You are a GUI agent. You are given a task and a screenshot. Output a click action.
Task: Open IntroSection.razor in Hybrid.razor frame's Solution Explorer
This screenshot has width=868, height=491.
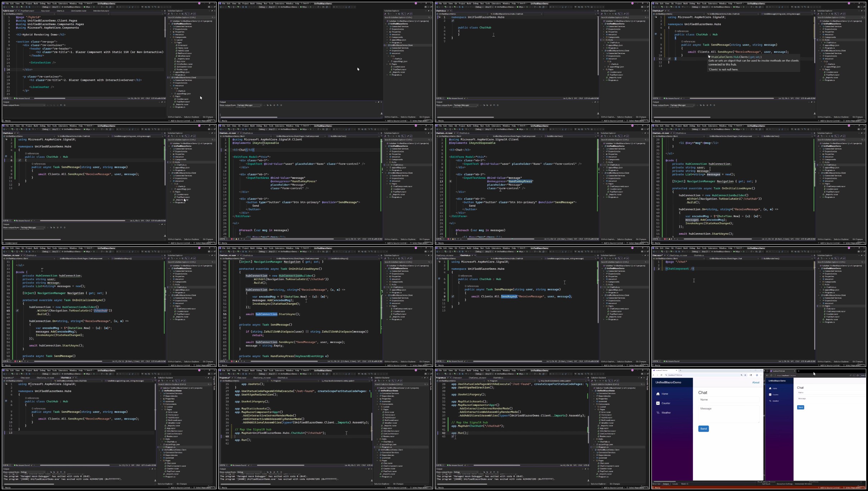184,64
